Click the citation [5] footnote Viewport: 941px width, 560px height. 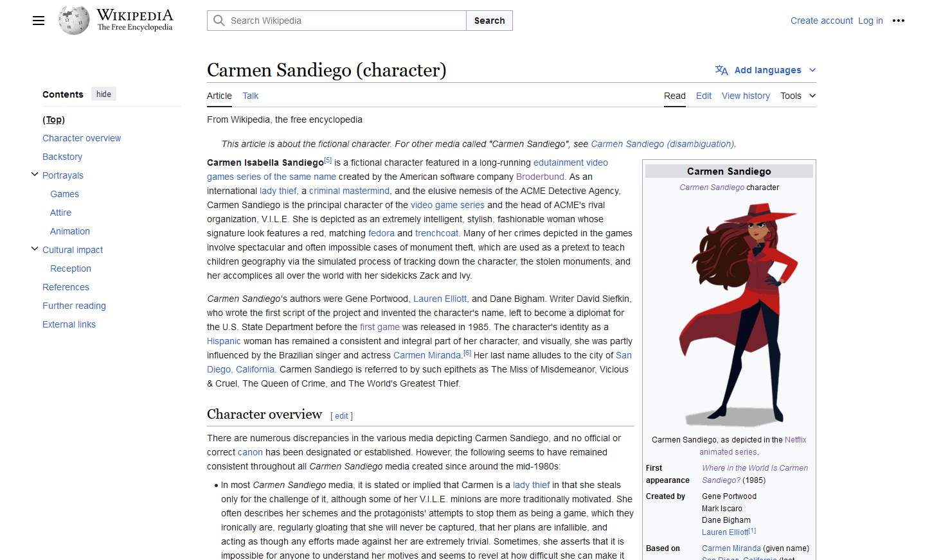click(x=328, y=161)
